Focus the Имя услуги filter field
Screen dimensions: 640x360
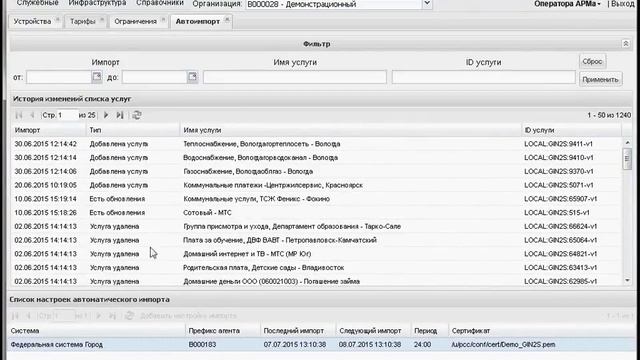coord(295,77)
